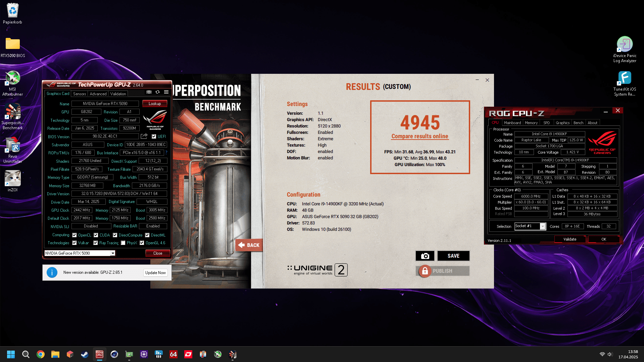Open the Graphics tab in CPU-Z

562,123
